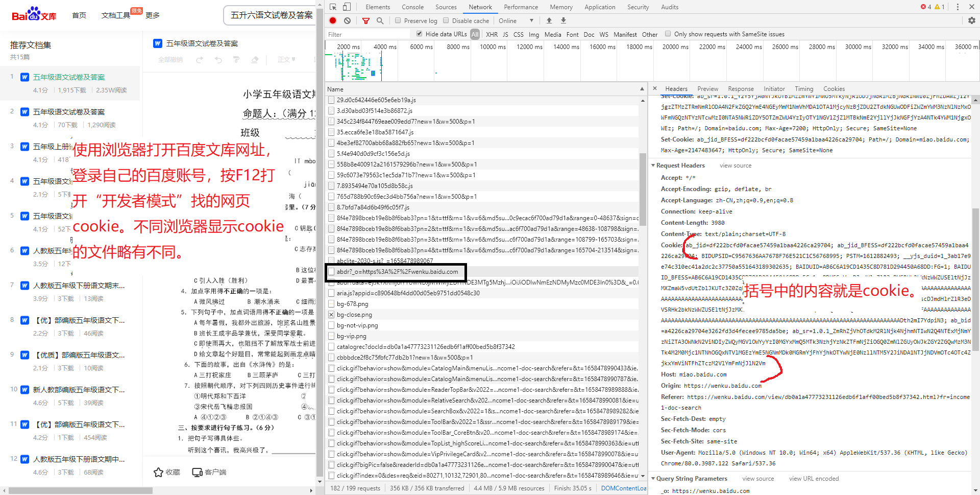Search network requests with the magnifier icon

point(380,20)
